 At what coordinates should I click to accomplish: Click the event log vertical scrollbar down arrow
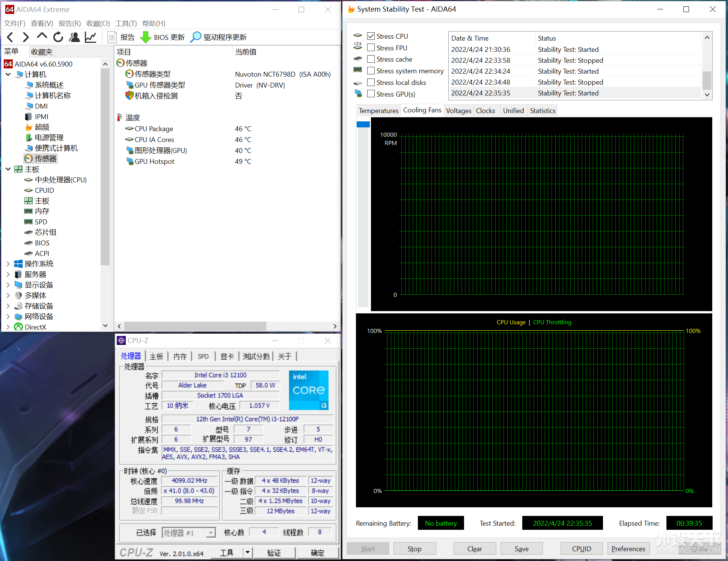(x=707, y=95)
